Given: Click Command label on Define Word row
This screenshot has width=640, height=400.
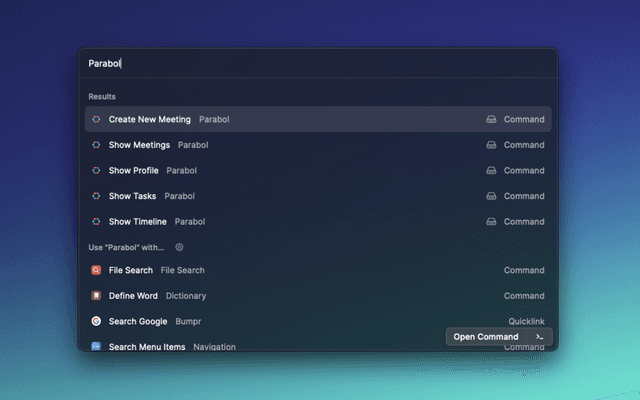Looking at the screenshot, I should 524,296.
